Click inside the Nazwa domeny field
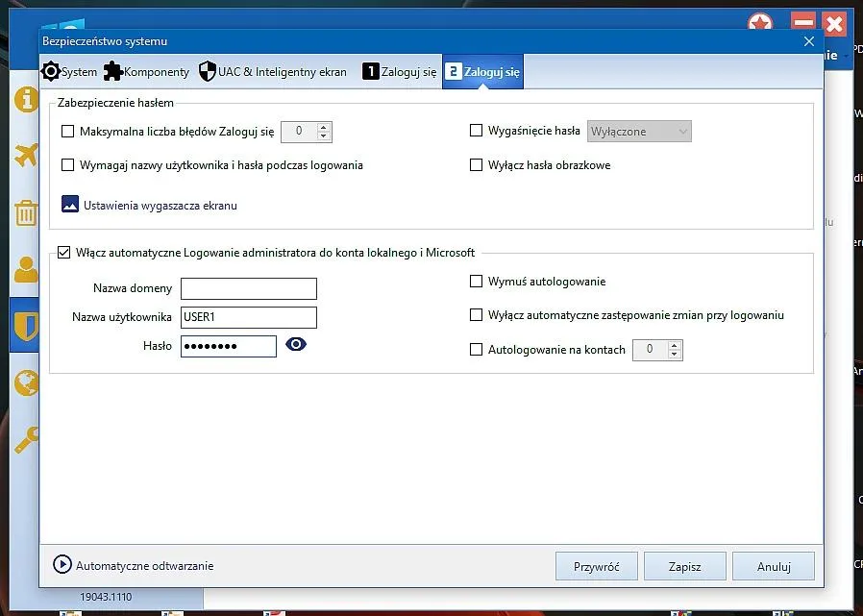863x616 pixels. click(x=248, y=288)
